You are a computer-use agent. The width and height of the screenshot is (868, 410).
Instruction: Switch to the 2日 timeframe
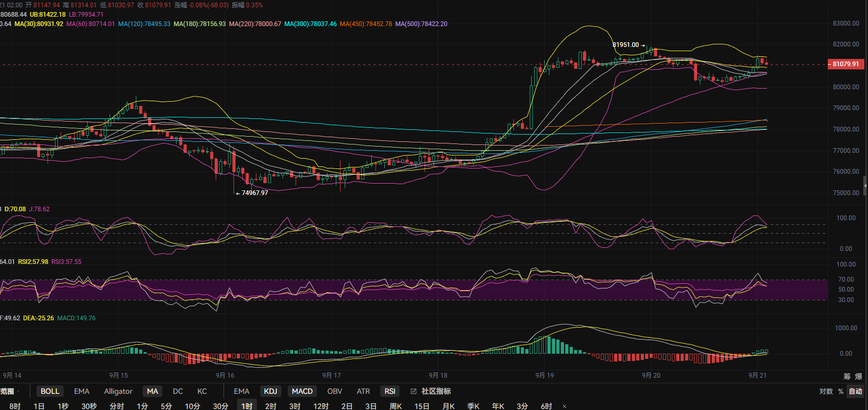pos(347,406)
